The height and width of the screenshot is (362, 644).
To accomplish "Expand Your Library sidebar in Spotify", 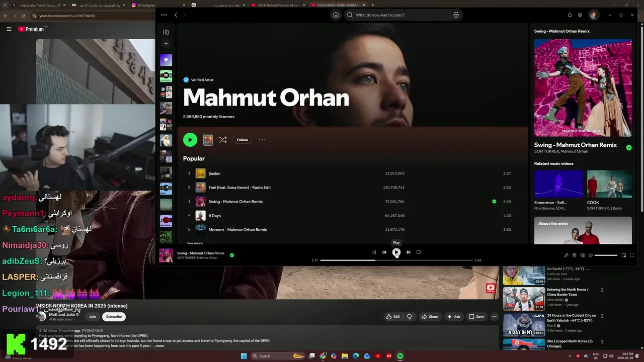I will point(166,32).
